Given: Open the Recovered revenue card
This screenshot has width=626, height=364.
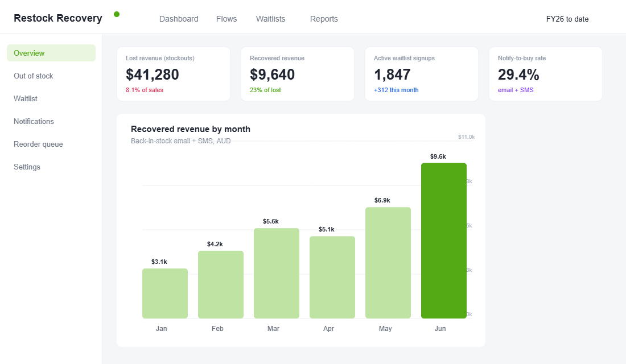Looking at the screenshot, I should pos(298,74).
